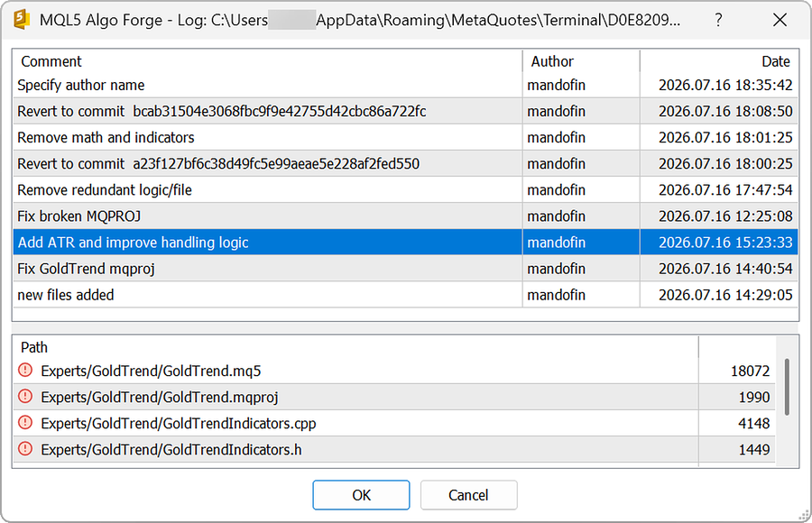Click the MQL5 Algo Forge title icon
The image size is (812, 523).
[22, 19]
